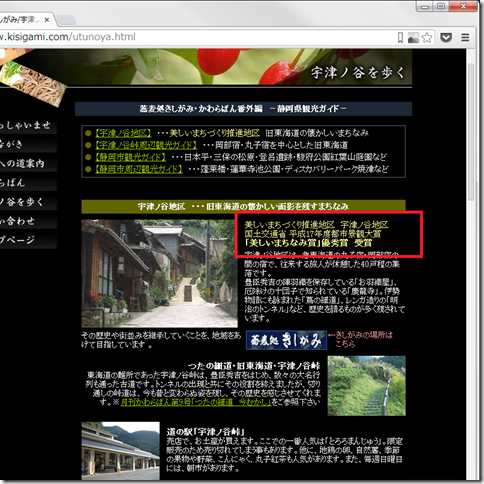The image size is (484, 484).
Task: Click the つたの細道・旧東海道・宇津ノ谷峠 heading
Action: pyautogui.click(x=254, y=366)
